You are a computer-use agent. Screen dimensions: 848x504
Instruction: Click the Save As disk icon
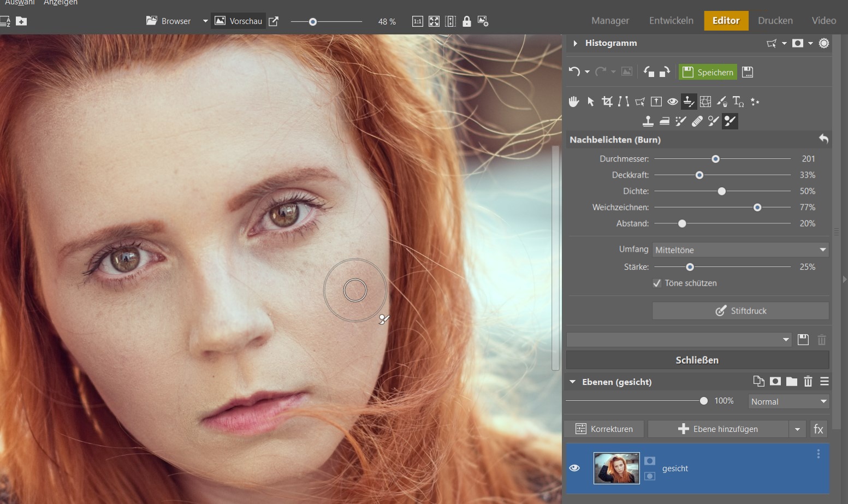748,72
